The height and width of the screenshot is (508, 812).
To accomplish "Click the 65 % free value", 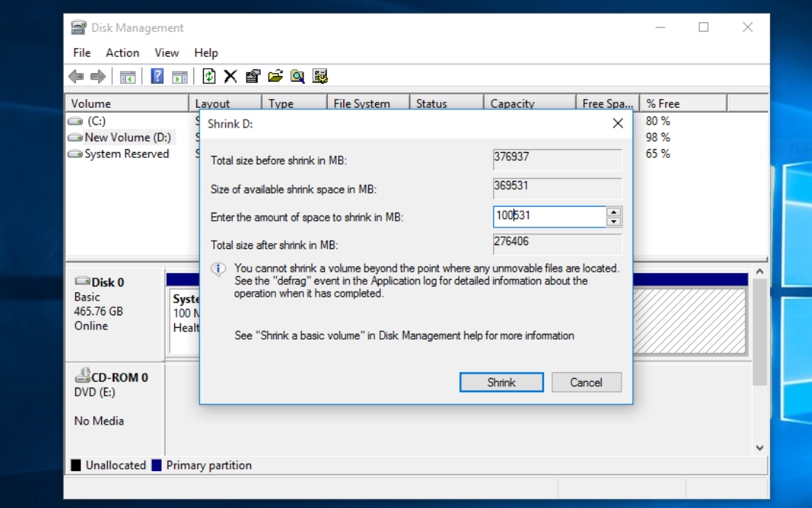I will coord(658,154).
